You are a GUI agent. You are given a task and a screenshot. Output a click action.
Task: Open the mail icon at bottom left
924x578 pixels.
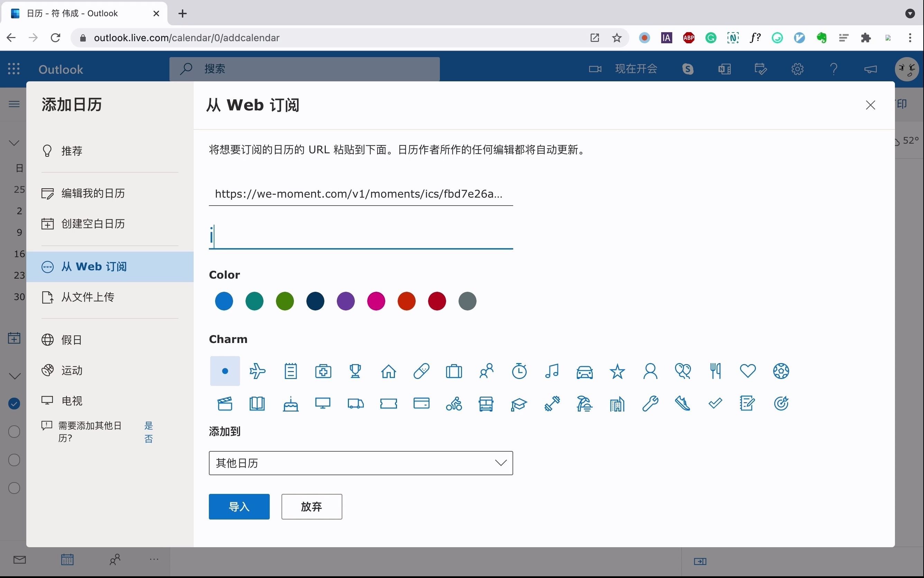click(19, 560)
